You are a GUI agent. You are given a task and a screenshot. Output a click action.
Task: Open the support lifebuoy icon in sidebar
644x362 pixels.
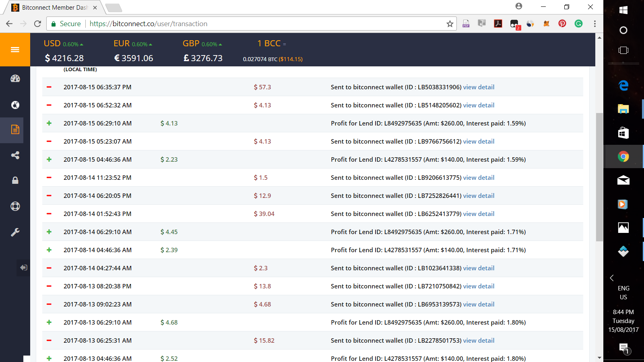point(15,206)
